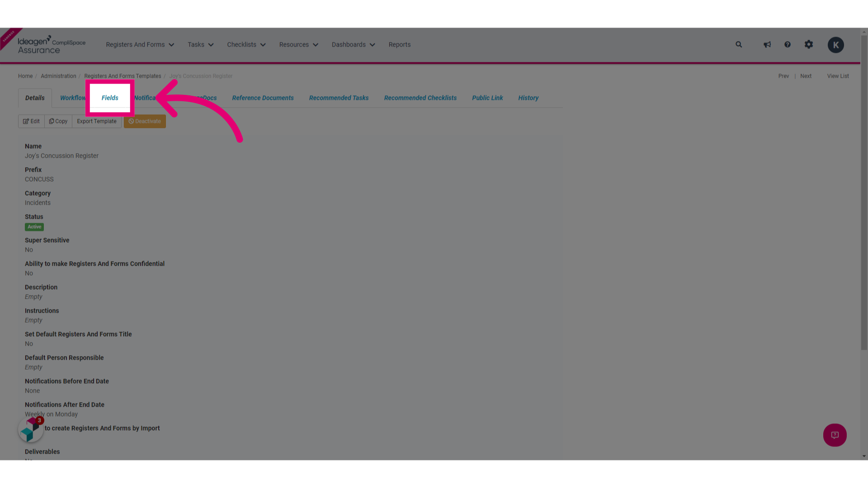
Task: Expand the Dashboards menu
Action: [353, 44]
